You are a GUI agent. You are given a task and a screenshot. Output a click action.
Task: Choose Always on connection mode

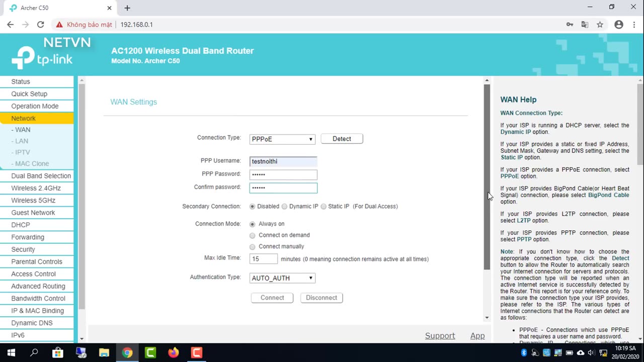(253, 224)
